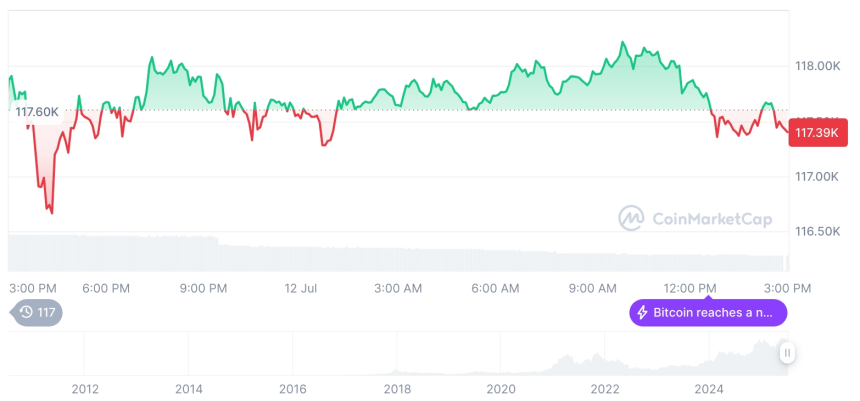Click the CoinMarketCap logo watermark icon
This screenshot has width=860, height=401.
631,217
